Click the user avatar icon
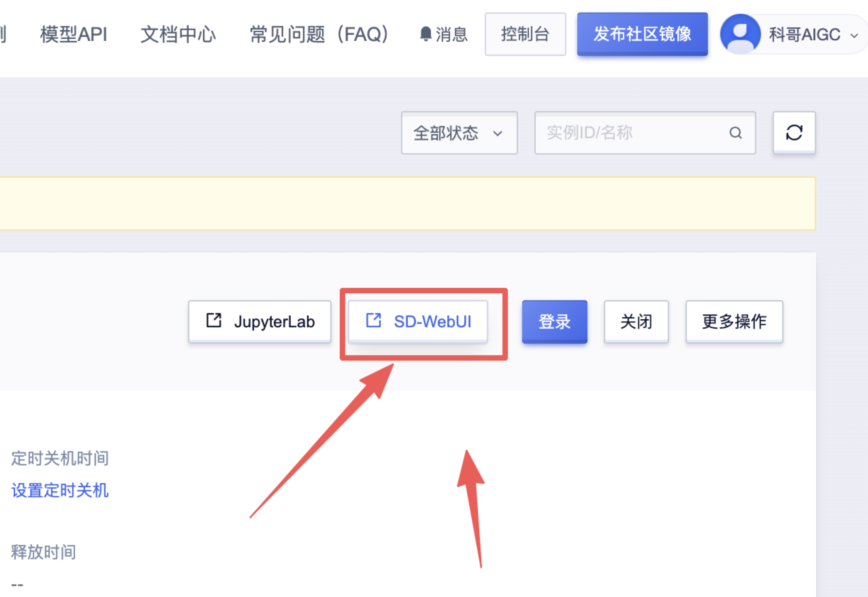 coord(740,34)
